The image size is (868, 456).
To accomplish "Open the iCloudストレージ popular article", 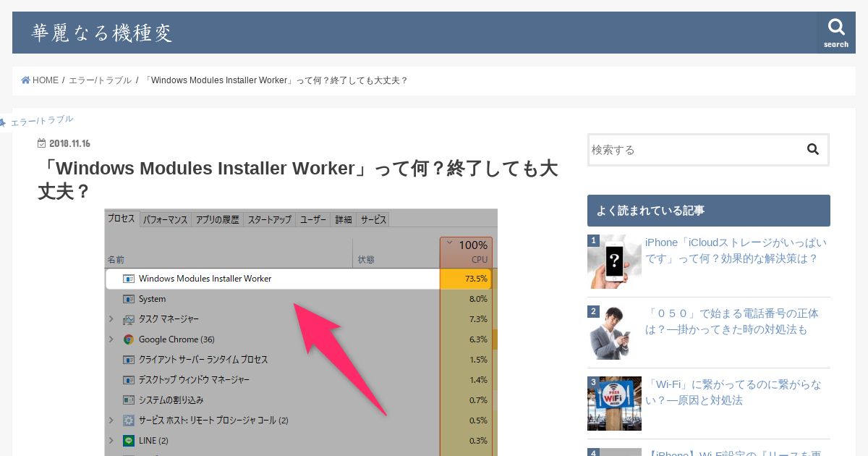I will pyautogui.click(x=736, y=250).
